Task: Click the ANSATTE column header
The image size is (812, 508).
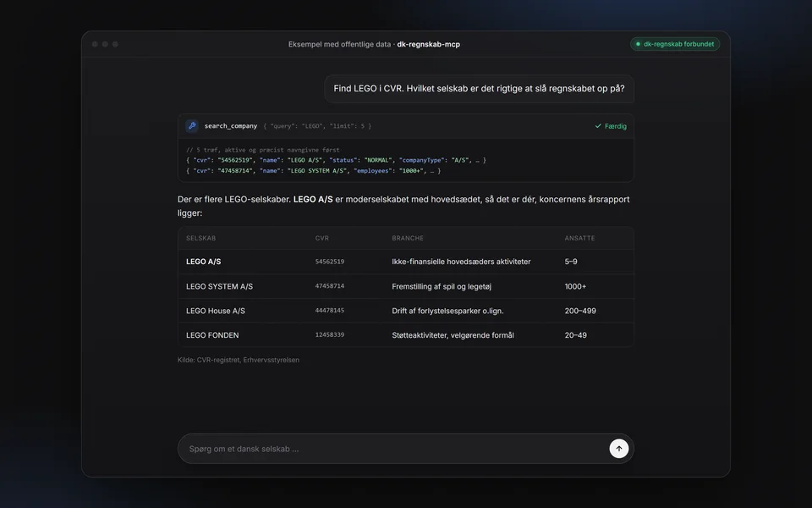Action: pos(579,238)
